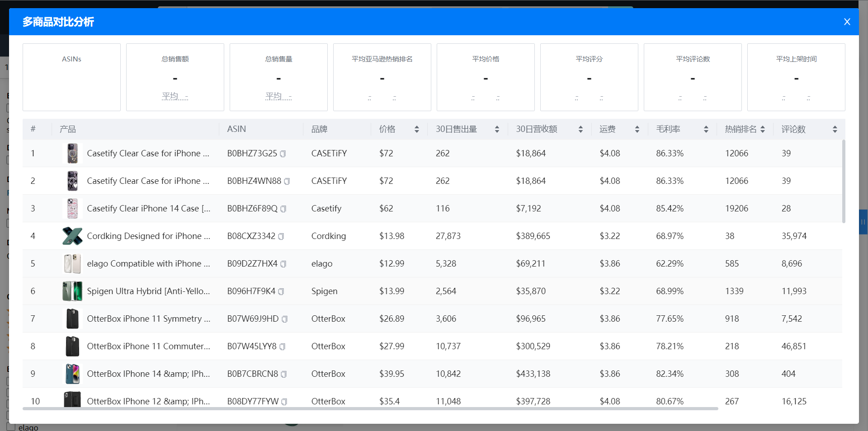Sort table by 价格 column
The height and width of the screenshot is (431, 868).
coord(416,130)
